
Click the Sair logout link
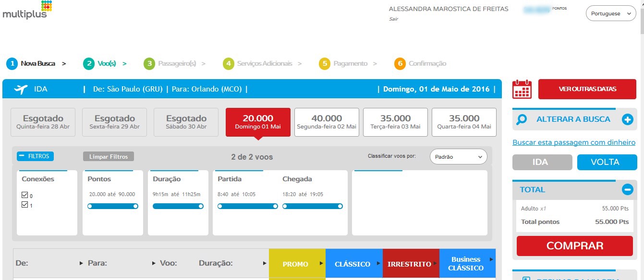click(393, 19)
